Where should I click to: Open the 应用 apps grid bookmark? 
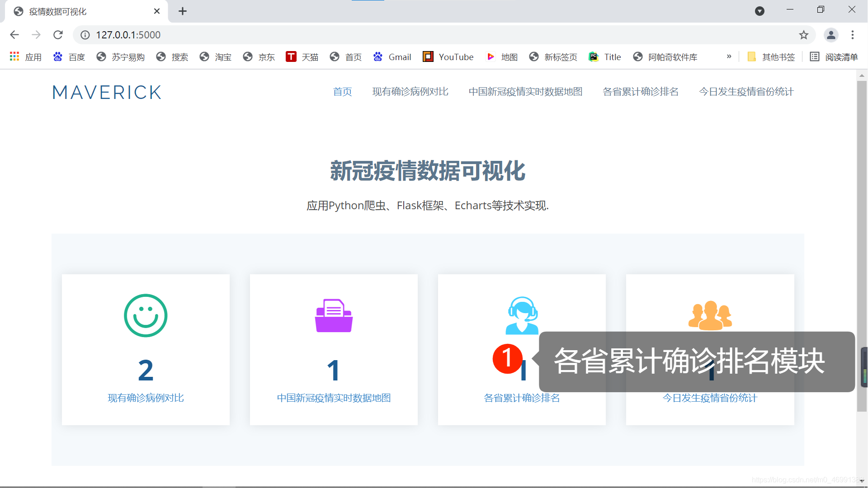pyautogui.click(x=26, y=57)
